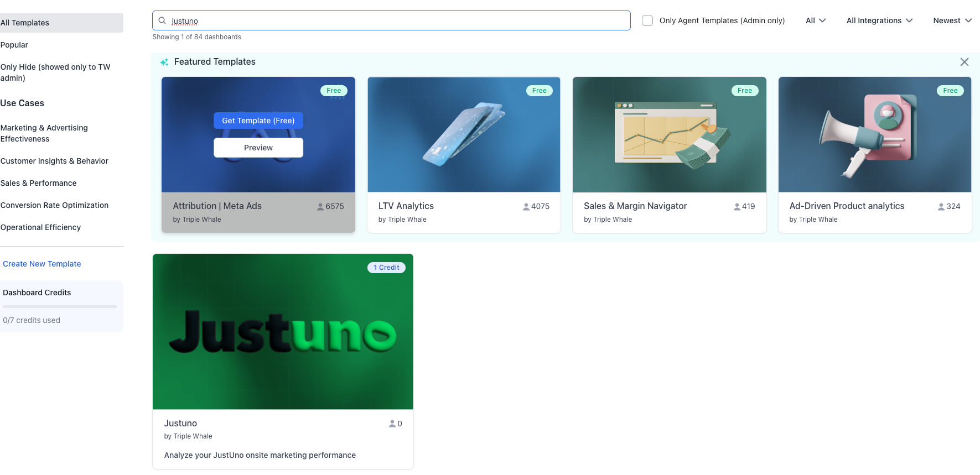The height and width of the screenshot is (475, 980).
Task: Click user count icon on Justuno card
Action: click(x=392, y=424)
